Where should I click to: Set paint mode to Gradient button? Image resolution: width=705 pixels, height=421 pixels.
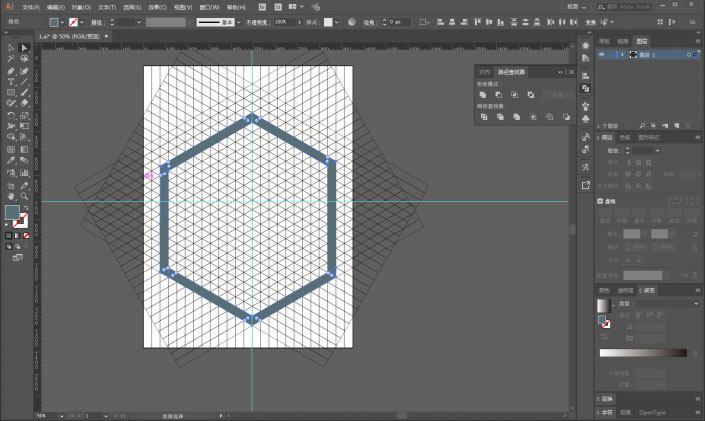tap(17, 235)
